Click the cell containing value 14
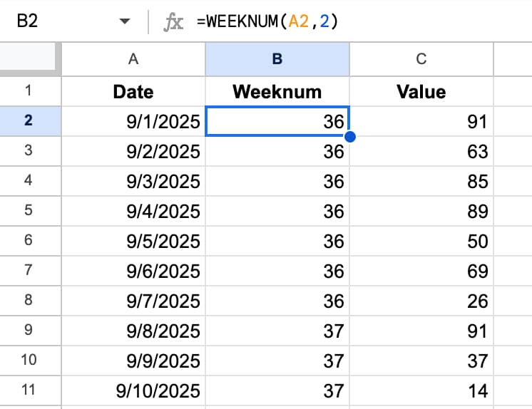Screen dimensions: 532x409 (421, 390)
